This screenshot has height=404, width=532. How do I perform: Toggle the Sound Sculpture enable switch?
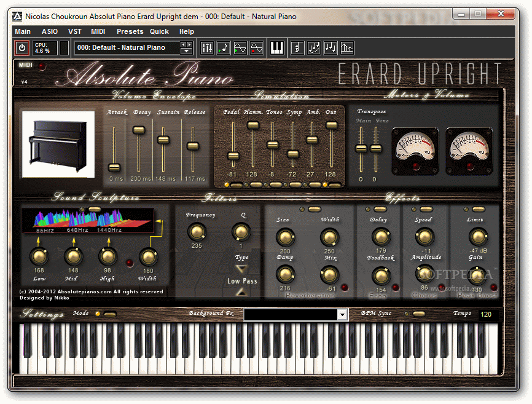point(95,209)
